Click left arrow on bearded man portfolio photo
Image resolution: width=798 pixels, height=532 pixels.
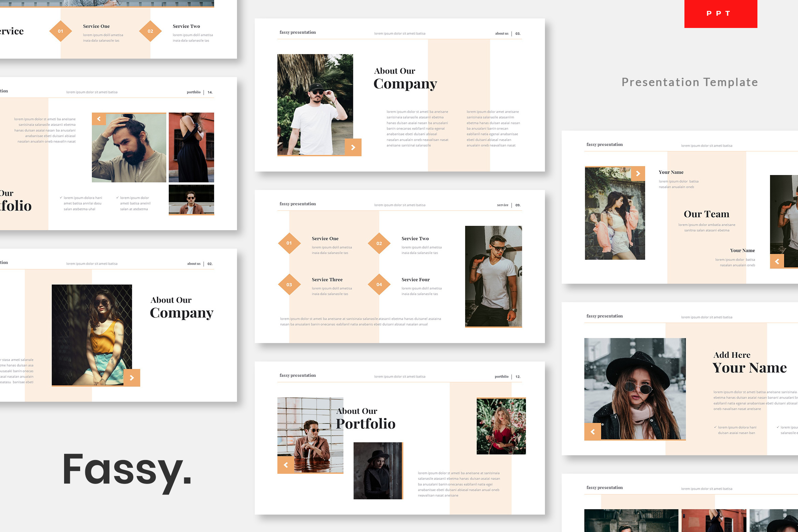[99, 119]
